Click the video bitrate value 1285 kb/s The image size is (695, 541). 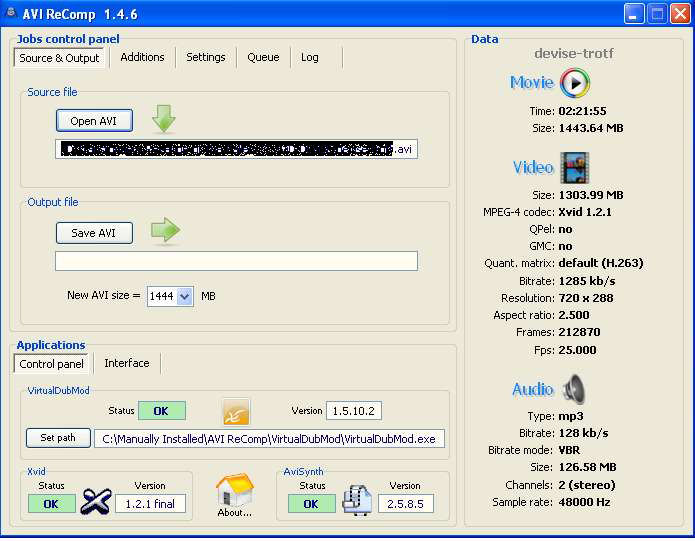[587, 281]
